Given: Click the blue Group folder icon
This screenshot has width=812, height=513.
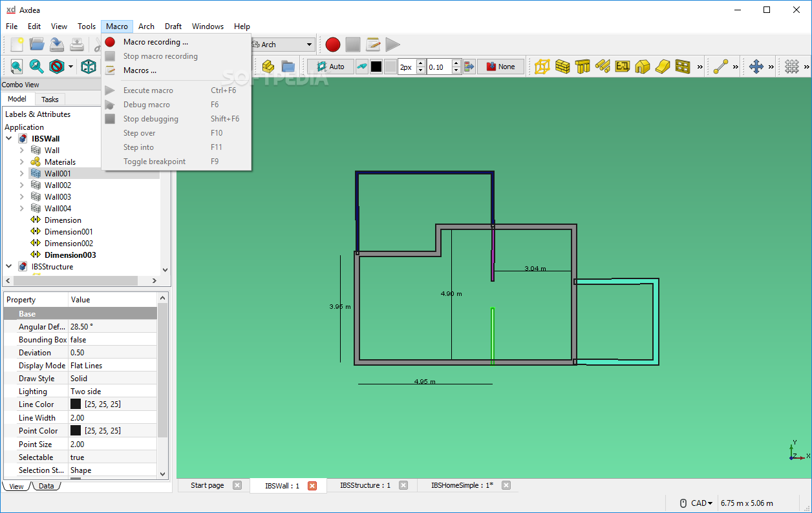Looking at the screenshot, I should (x=288, y=66).
